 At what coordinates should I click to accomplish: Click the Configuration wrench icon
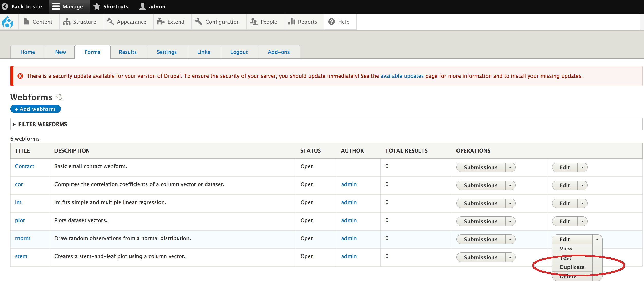(x=199, y=22)
